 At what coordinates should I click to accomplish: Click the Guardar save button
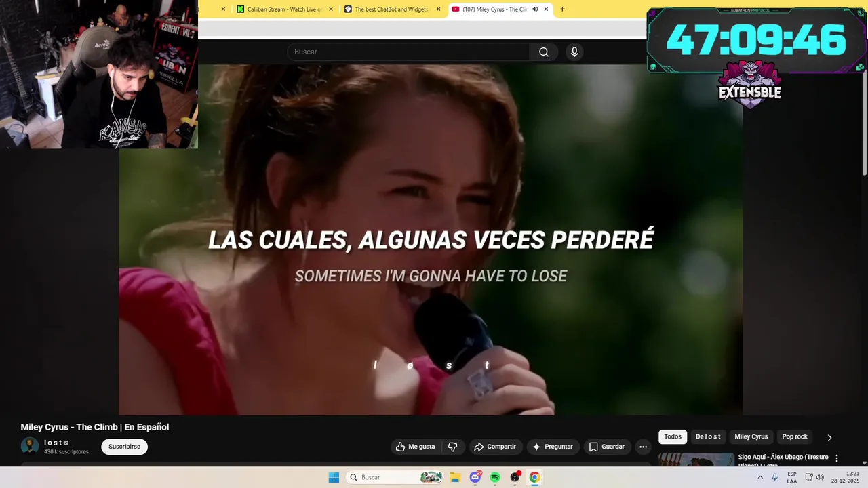[607, 447]
